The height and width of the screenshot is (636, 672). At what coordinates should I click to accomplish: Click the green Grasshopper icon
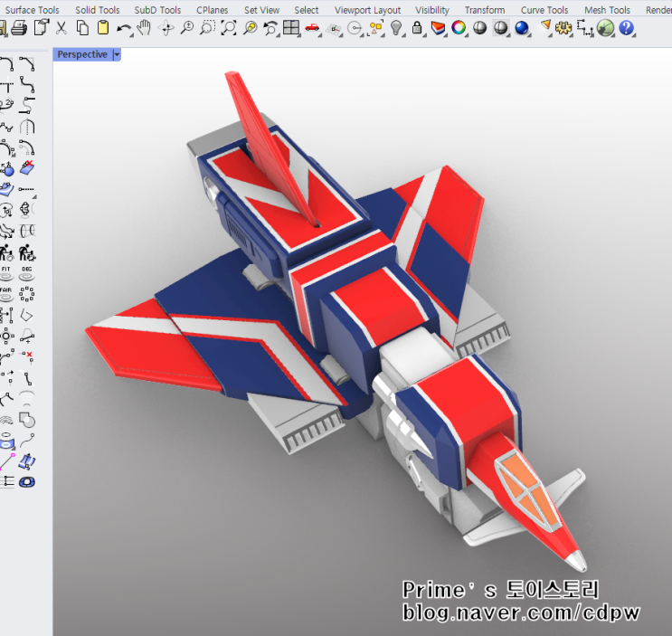[x=605, y=29]
